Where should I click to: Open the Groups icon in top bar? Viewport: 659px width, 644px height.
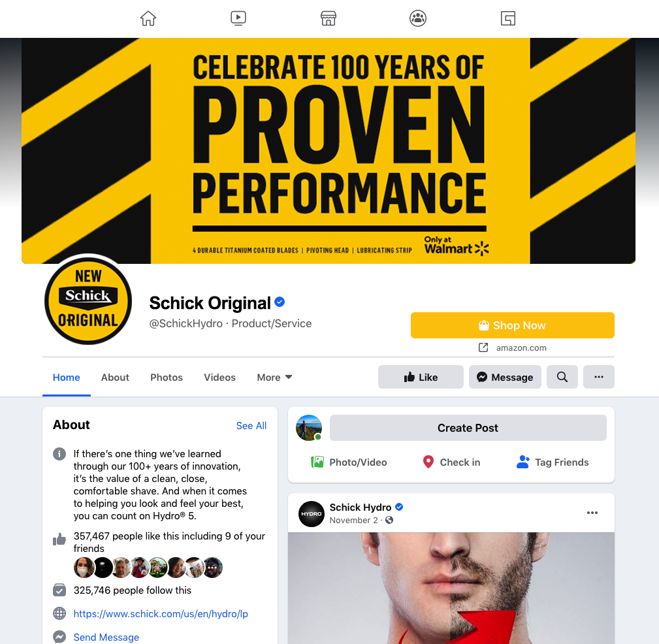(x=418, y=18)
